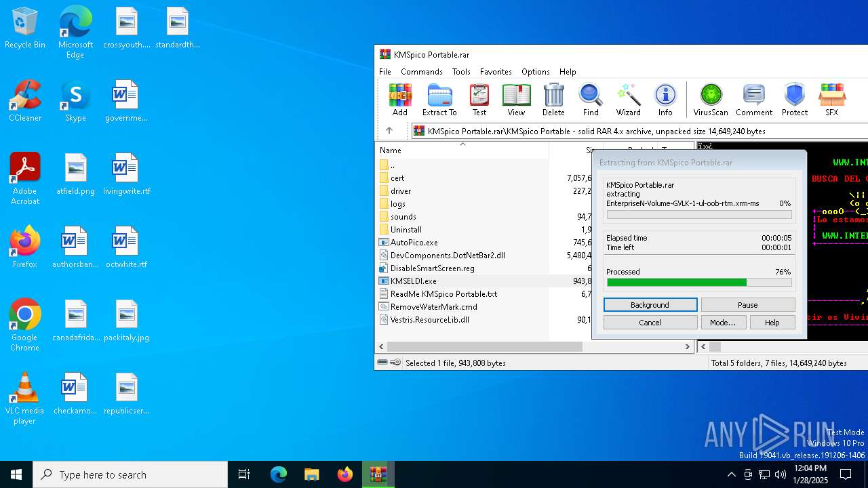
Task: Click the Help button in extraction dialog
Action: coord(772,323)
